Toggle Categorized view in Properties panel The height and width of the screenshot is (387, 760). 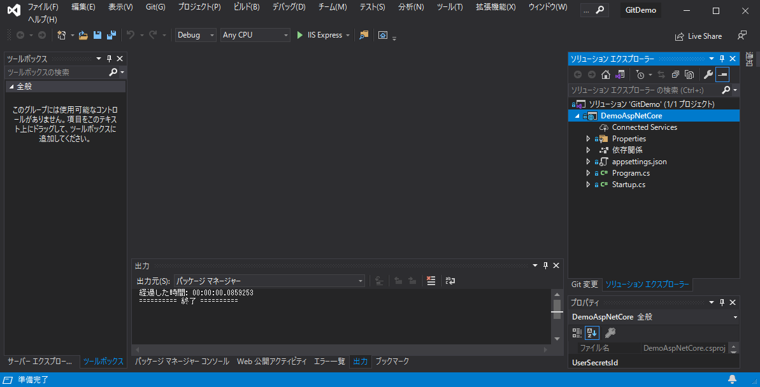coord(577,333)
